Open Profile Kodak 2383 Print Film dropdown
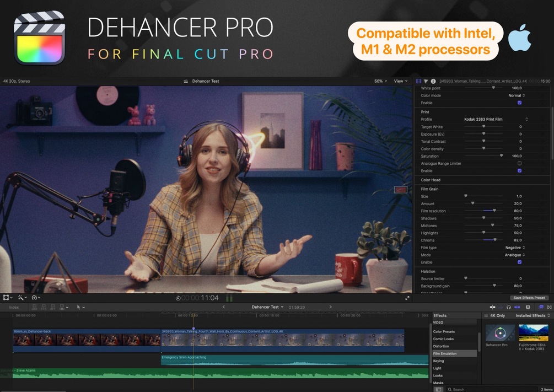This screenshot has height=392, width=554. [x=496, y=119]
